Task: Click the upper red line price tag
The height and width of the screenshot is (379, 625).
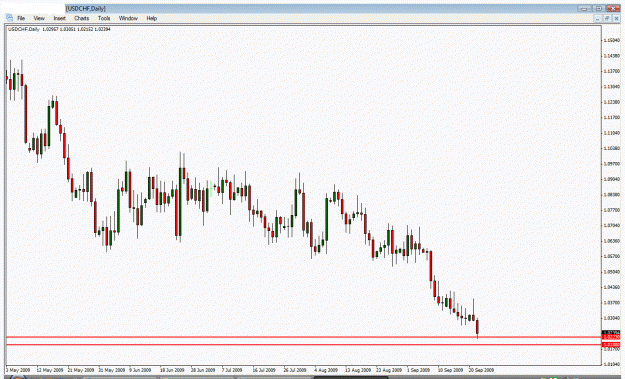Action: tap(611, 337)
